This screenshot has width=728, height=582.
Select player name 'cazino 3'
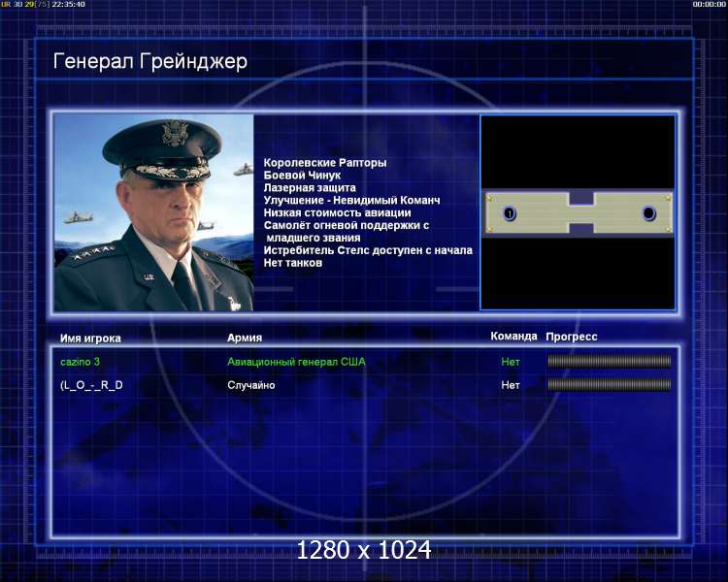tap(80, 362)
